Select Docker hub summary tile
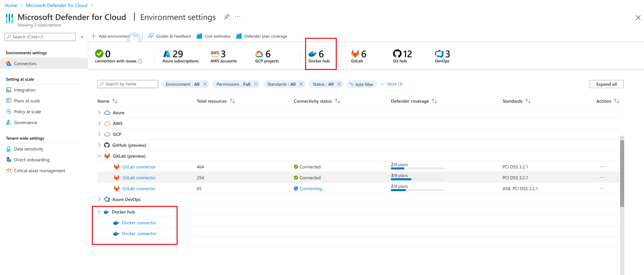 [319, 56]
